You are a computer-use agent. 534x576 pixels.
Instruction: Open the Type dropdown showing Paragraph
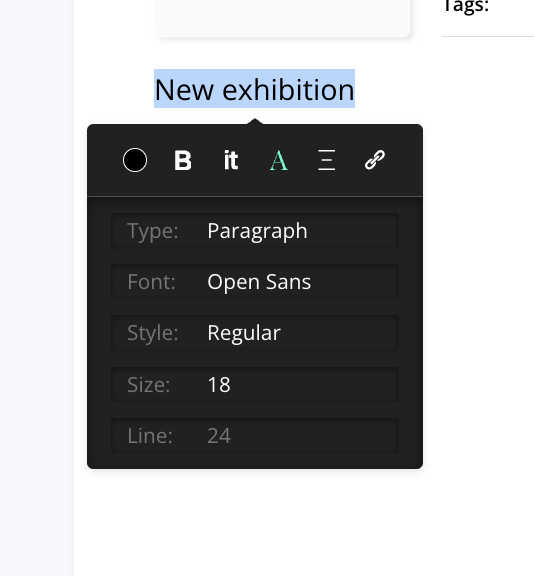pyautogui.click(x=255, y=231)
